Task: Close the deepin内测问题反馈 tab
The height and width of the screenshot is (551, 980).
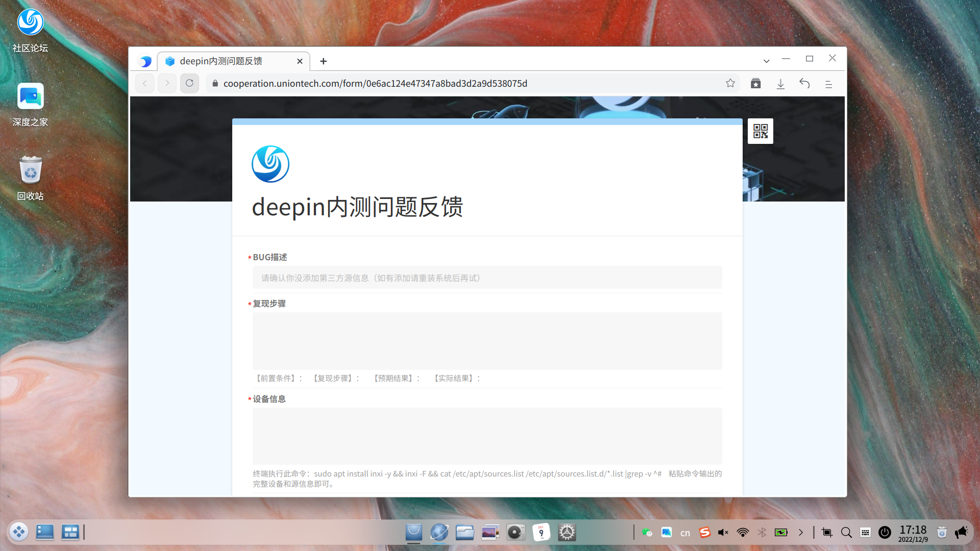Action: 300,61
